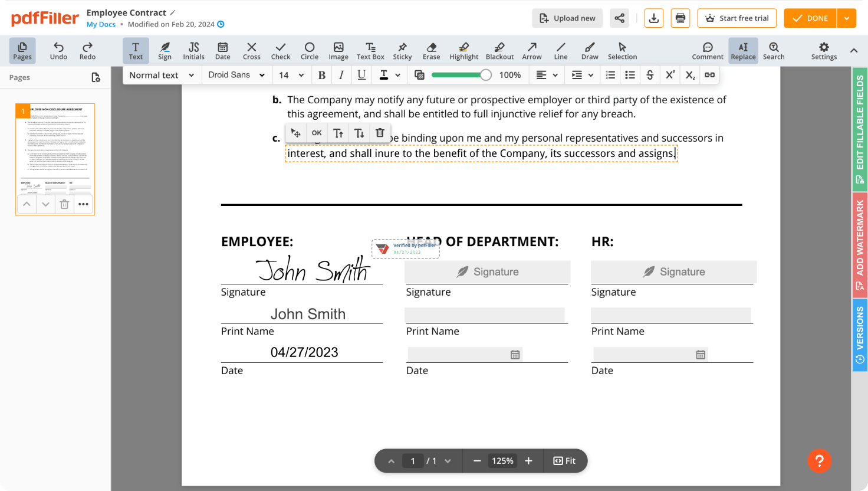Viewport: 868px width, 491px height.
Task: Pick the Erase tool
Action: pyautogui.click(x=431, y=50)
